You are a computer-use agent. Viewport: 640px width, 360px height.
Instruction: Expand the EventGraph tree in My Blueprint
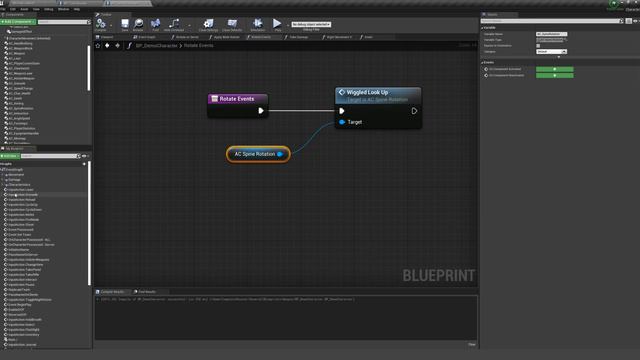coord(2,169)
